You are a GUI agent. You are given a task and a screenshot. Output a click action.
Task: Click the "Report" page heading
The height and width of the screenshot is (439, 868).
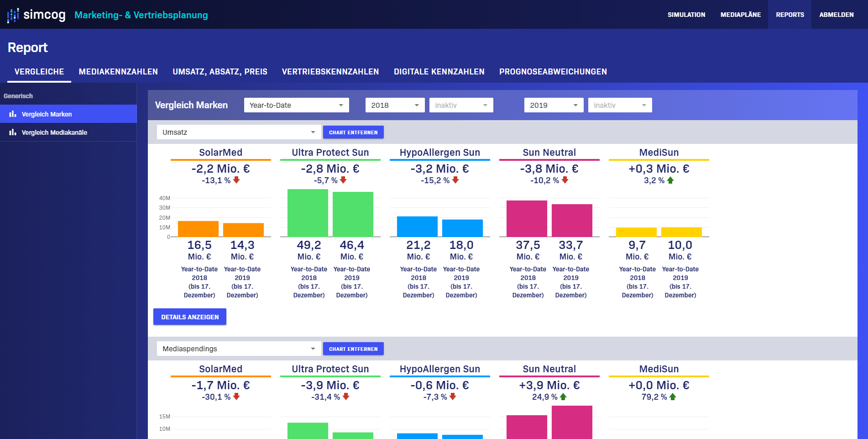(28, 48)
